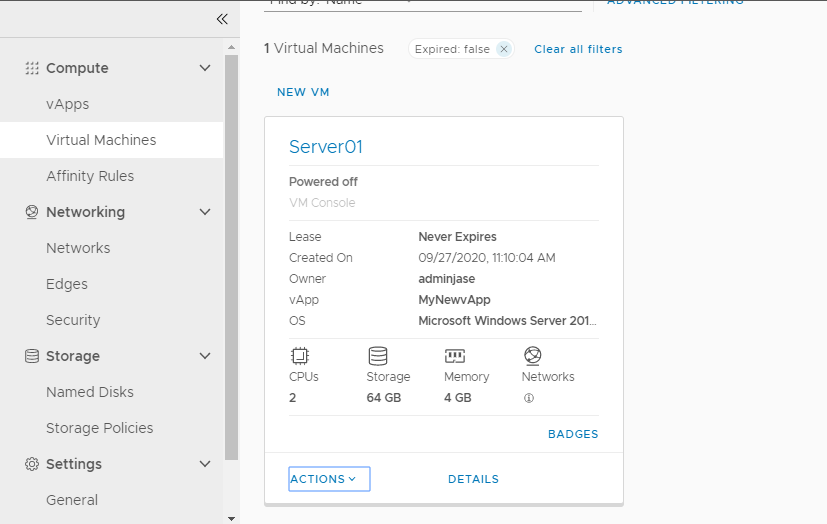
Task: Click the sidebar vertical scrollbar thumb
Action: 231,257
